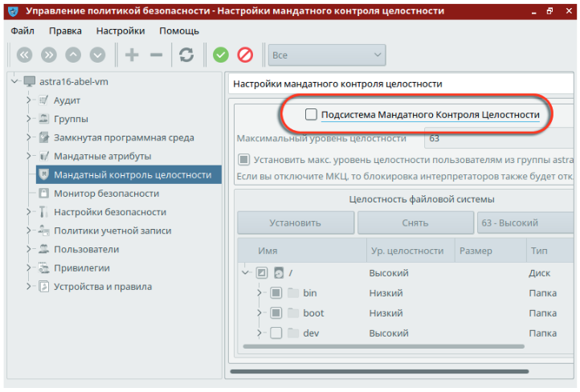Click the Пользователи icon
The height and width of the screenshot is (392, 580).
43,249
